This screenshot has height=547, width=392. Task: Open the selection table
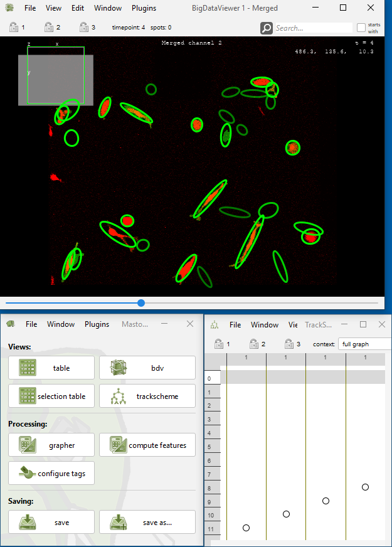(x=51, y=396)
